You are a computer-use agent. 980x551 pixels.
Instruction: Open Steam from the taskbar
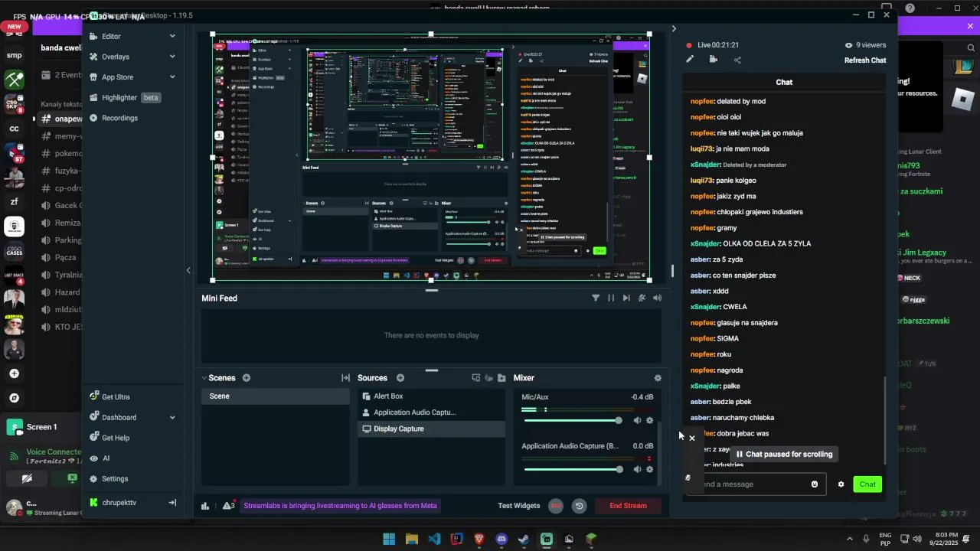[x=524, y=540]
